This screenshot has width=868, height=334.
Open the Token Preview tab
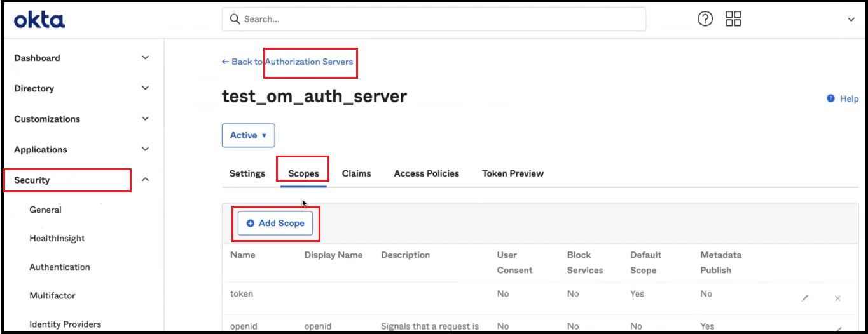(x=513, y=173)
